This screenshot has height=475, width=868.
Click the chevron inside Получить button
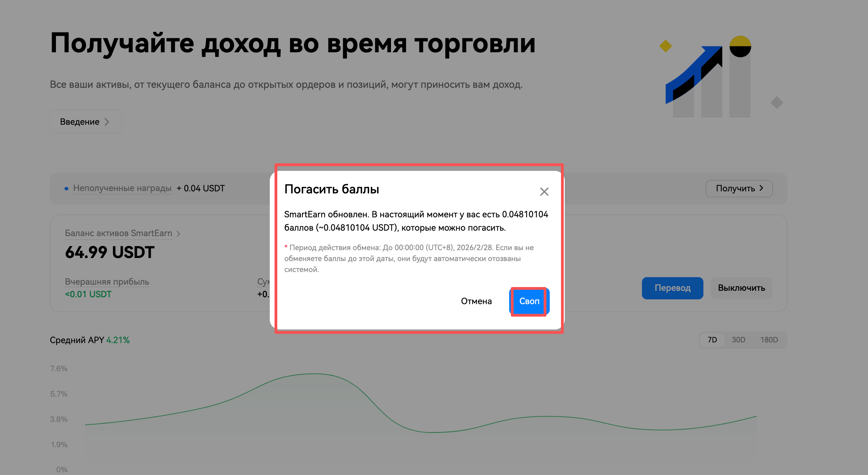761,188
